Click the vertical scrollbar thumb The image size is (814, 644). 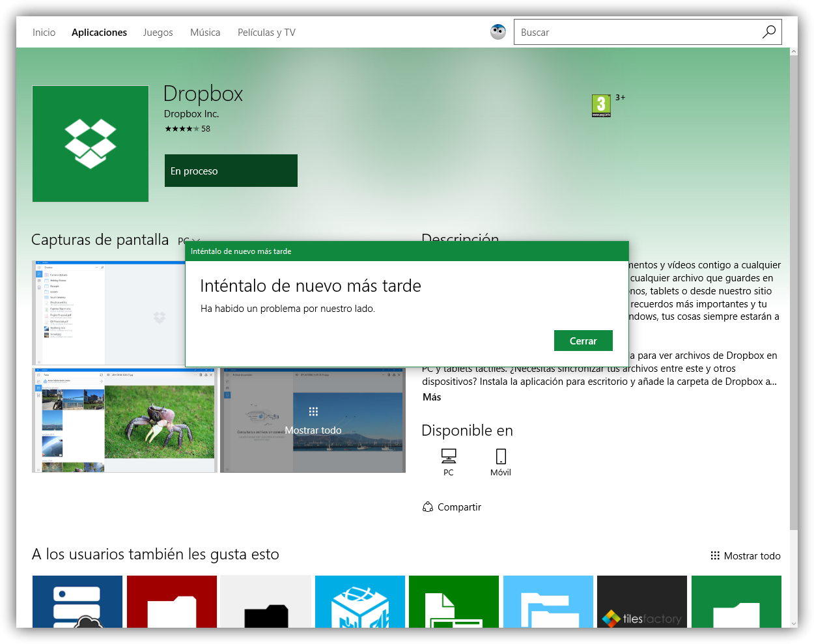pyautogui.click(x=793, y=292)
